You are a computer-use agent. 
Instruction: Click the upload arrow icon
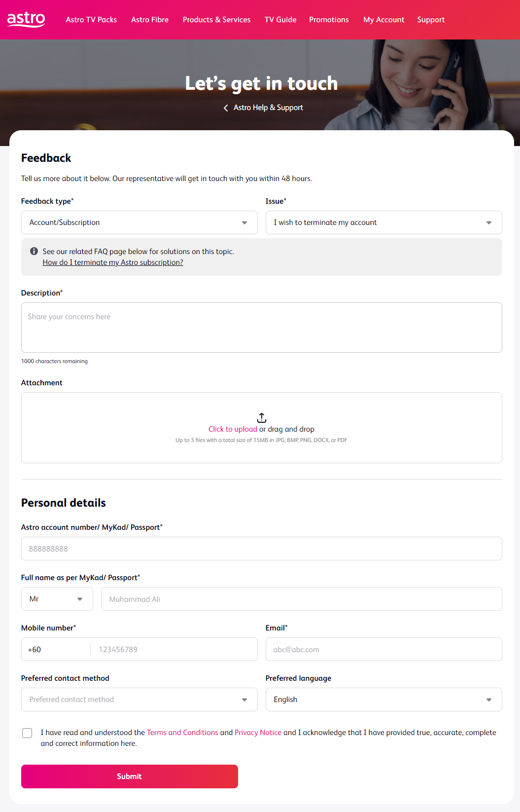(x=262, y=417)
